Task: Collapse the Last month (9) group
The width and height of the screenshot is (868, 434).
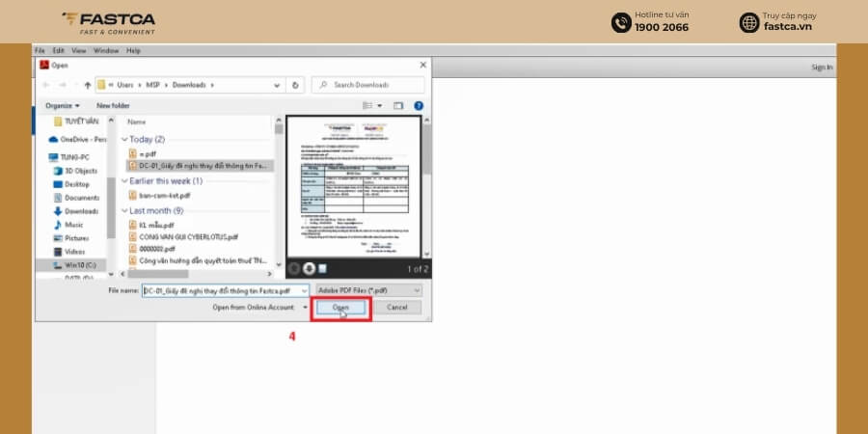Action: pos(125,211)
